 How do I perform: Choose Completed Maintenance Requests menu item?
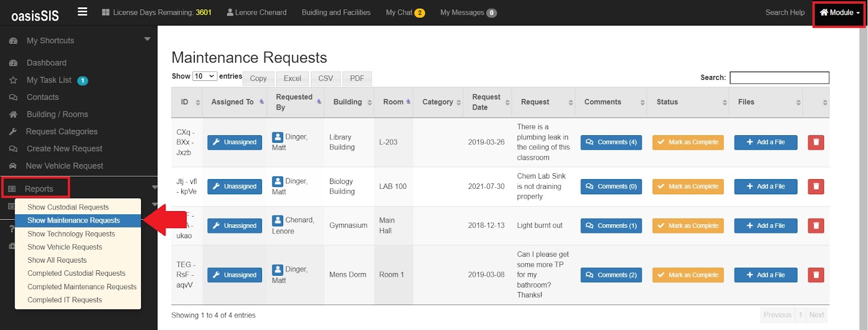tap(82, 287)
